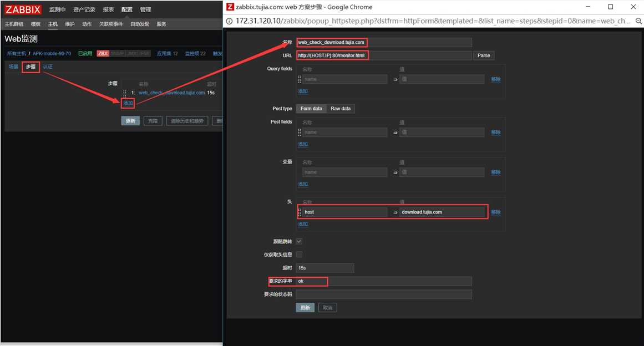Click the 超时 field showing 15s
644x346 pixels.
tap(325, 268)
